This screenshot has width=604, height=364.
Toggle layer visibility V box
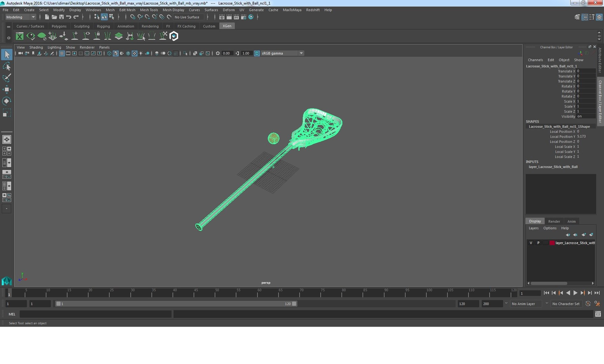pos(531,243)
